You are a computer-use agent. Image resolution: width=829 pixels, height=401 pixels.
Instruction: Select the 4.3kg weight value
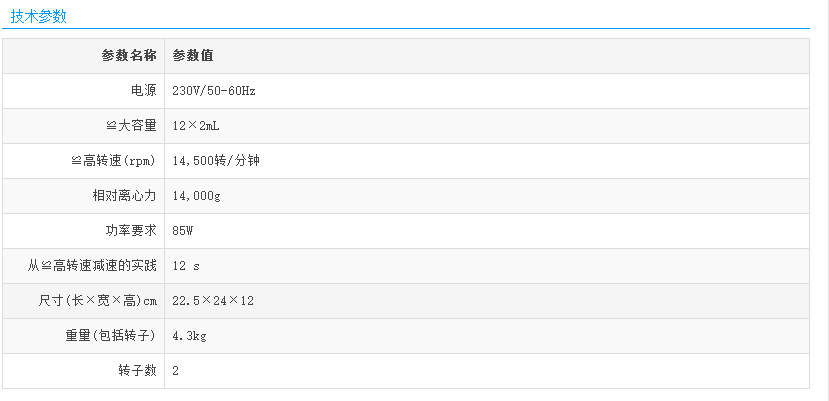pos(189,336)
